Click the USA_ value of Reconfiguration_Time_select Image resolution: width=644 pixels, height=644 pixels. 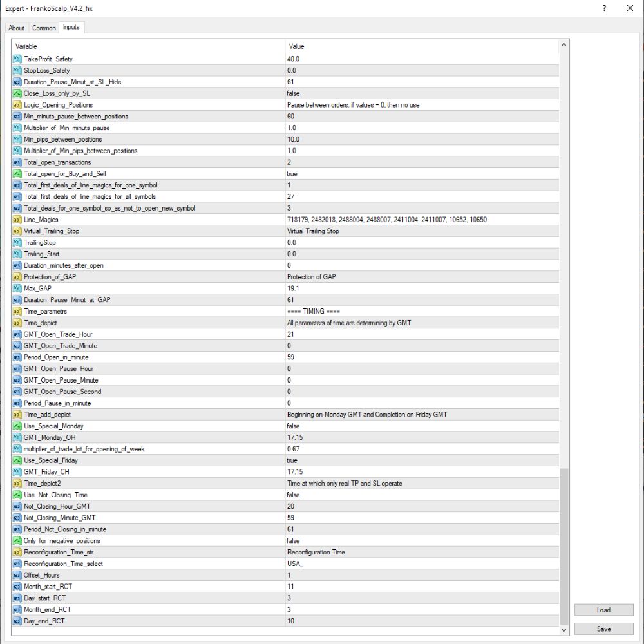(x=295, y=563)
